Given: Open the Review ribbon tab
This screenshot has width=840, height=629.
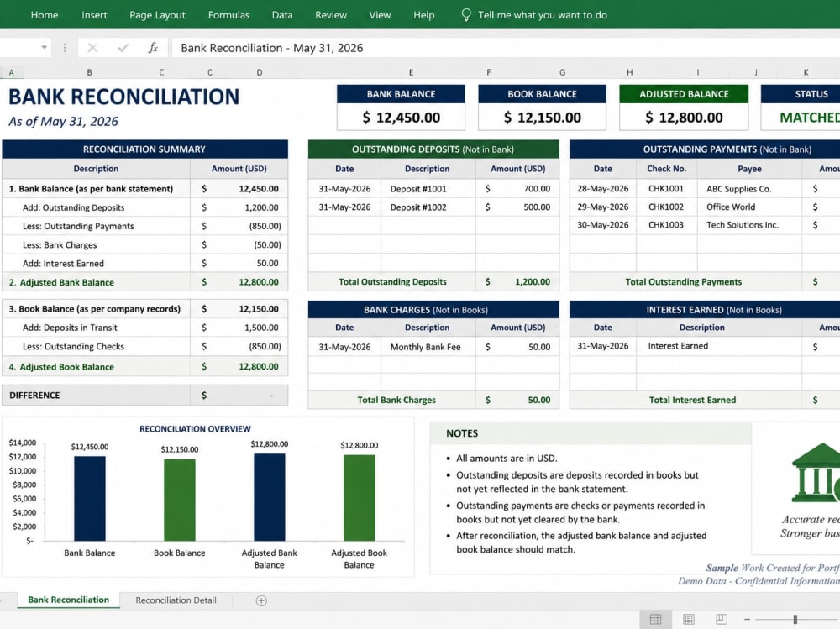Looking at the screenshot, I should [330, 15].
